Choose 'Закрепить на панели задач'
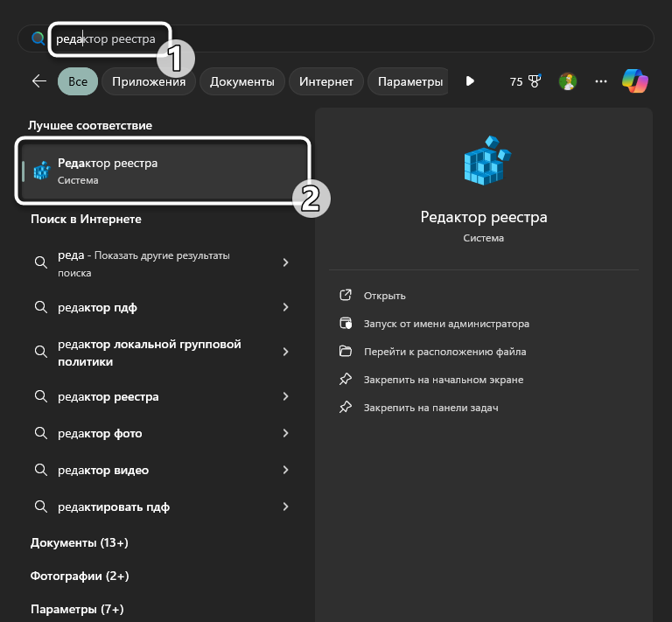The width and height of the screenshot is (672, 622). [430, 408]
